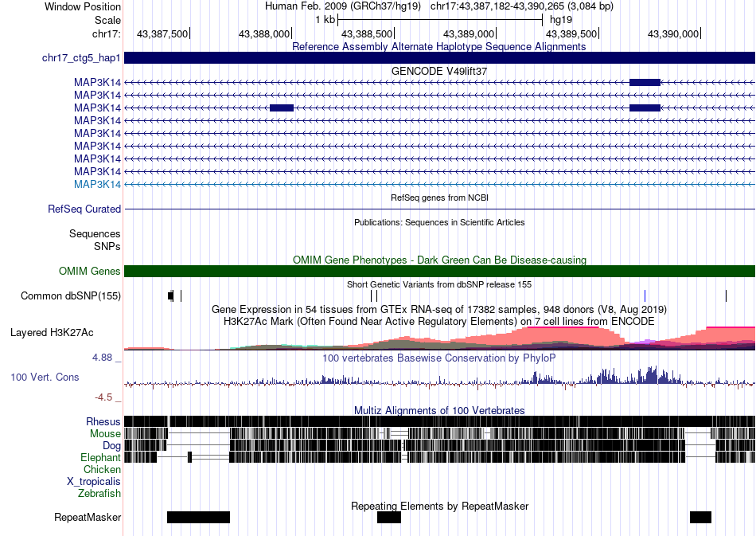Click the Common dbSNP(155) label
The height and width of the screenshot is (536, 756).
click(71, 295)
